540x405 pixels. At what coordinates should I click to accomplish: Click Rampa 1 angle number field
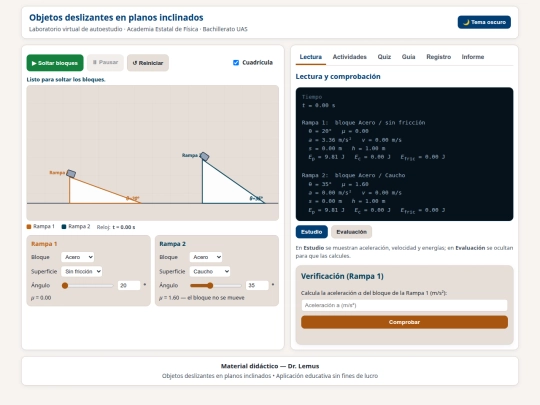pyautogui.click(x=129, y=285)
